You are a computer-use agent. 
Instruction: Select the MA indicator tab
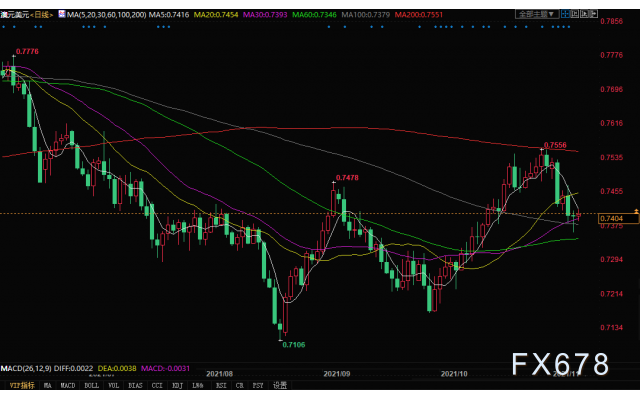tap(48, 385)
